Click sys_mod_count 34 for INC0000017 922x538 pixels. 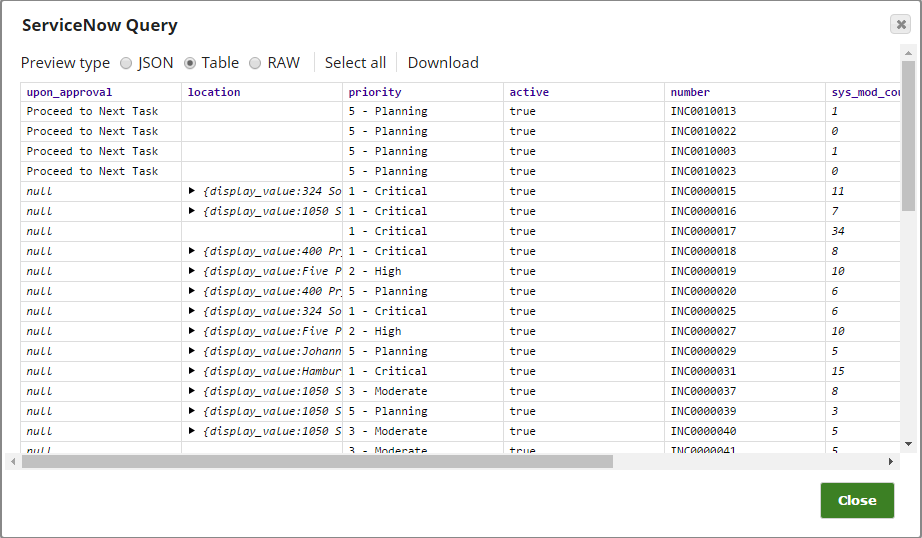coord(838,231)
